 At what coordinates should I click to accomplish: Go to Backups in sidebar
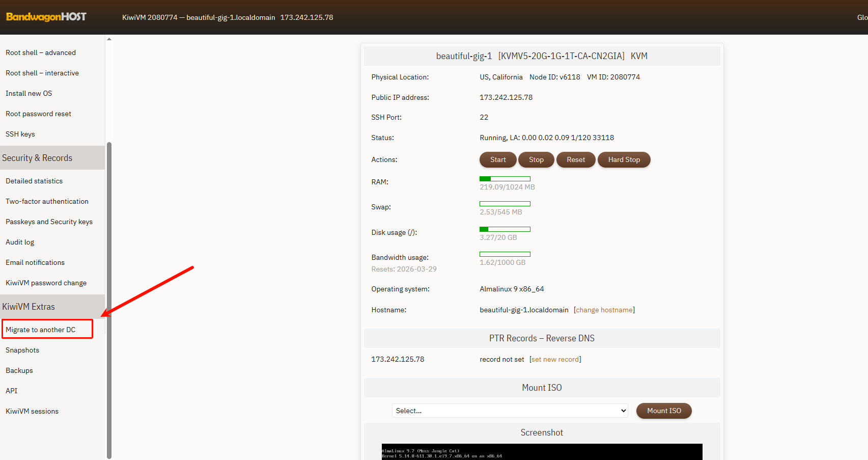[x=19, y=370]
